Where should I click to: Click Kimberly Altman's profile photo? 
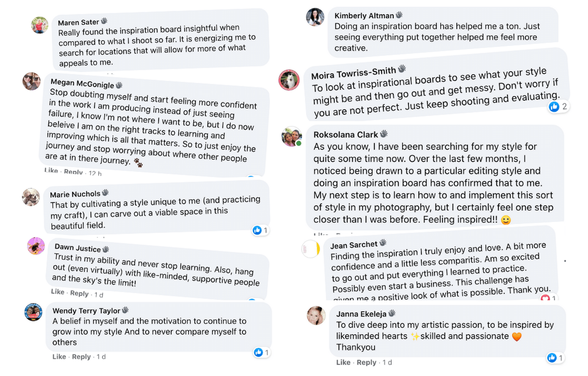(315, 17)
